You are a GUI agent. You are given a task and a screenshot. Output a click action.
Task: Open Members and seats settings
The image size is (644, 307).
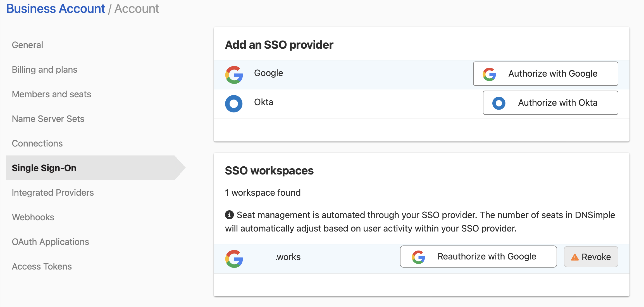[51, 94]
